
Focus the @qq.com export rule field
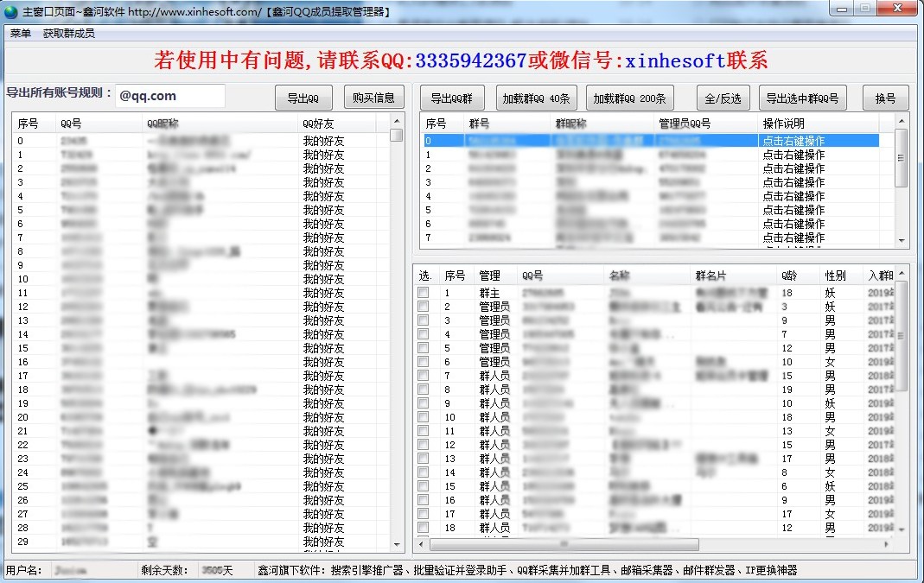pos(169,96)
